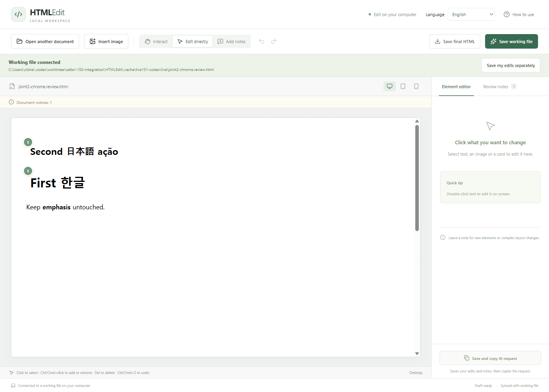Undo the last edit
This screenshot has width=549, height=392.
tap(262, 42)
